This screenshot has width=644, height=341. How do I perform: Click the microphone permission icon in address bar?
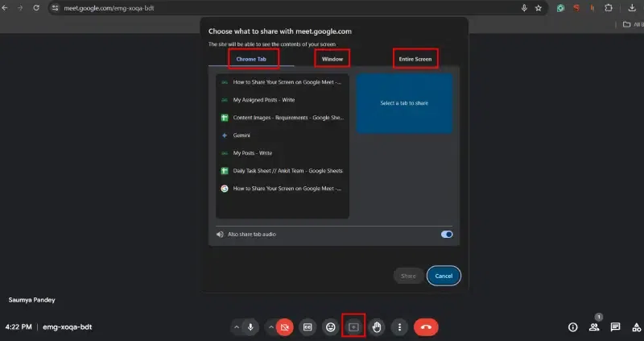pos(524,8)
